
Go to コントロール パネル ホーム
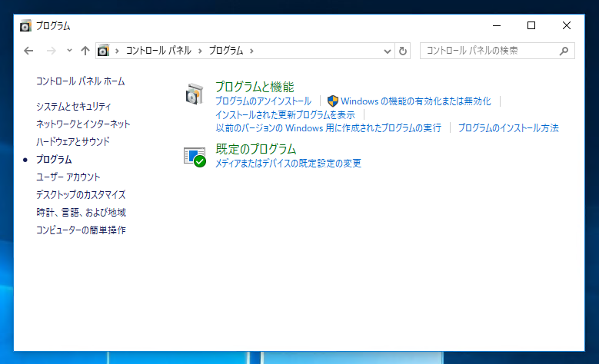80,81
